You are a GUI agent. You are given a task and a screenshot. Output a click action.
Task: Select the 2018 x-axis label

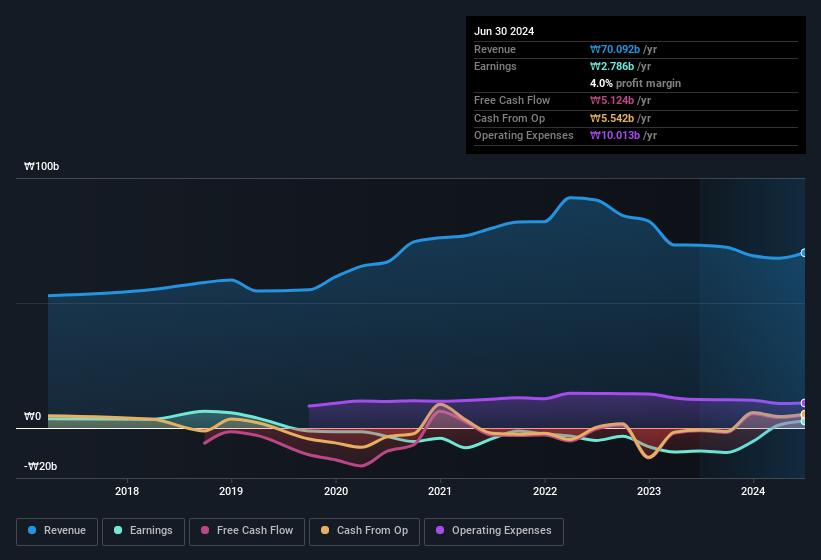pyautogui.click(x=127, y=491)
